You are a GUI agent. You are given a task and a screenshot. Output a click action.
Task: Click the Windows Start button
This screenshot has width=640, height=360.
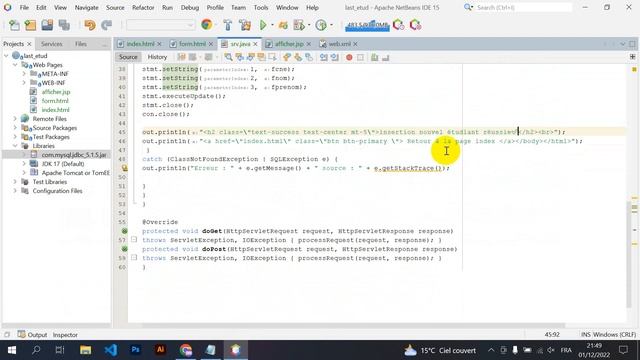click(x=11, y=350)
